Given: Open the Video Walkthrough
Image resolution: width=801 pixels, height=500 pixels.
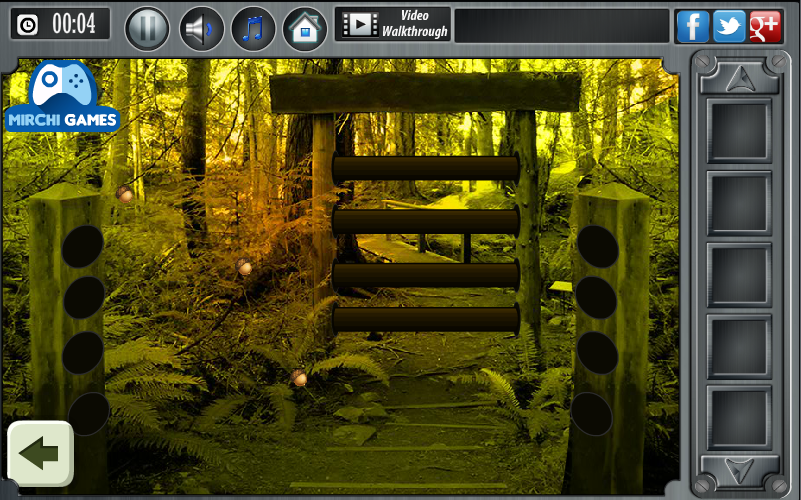Looking at the screenshot, I should 392,24.
